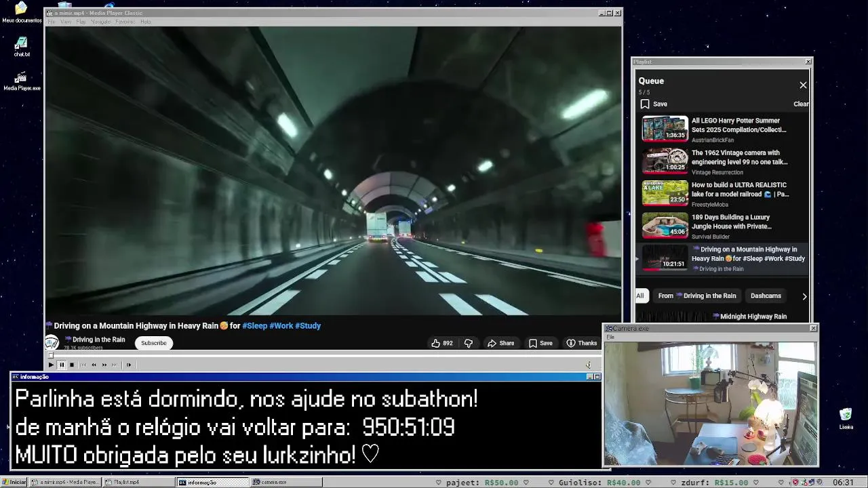
Task: Select the ULTRA REALISTIC lake video thumbnail
Action: click(665, 192)
